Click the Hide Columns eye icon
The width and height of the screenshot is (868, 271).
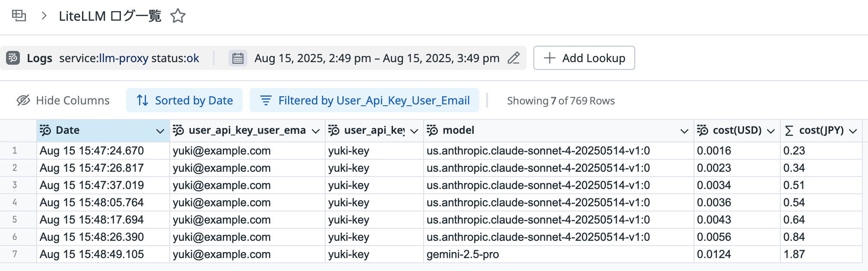pyautogui.click(x=23, y=101)
